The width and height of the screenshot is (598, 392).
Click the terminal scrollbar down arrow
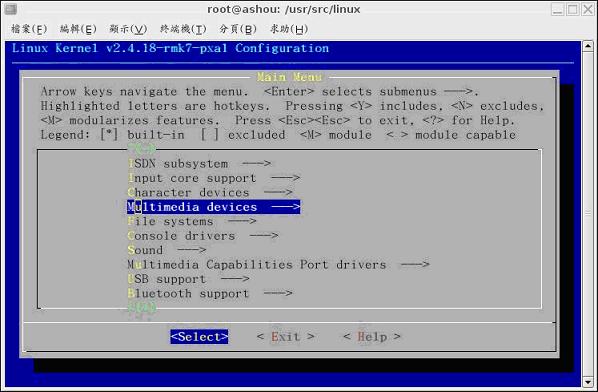(588, 382)
